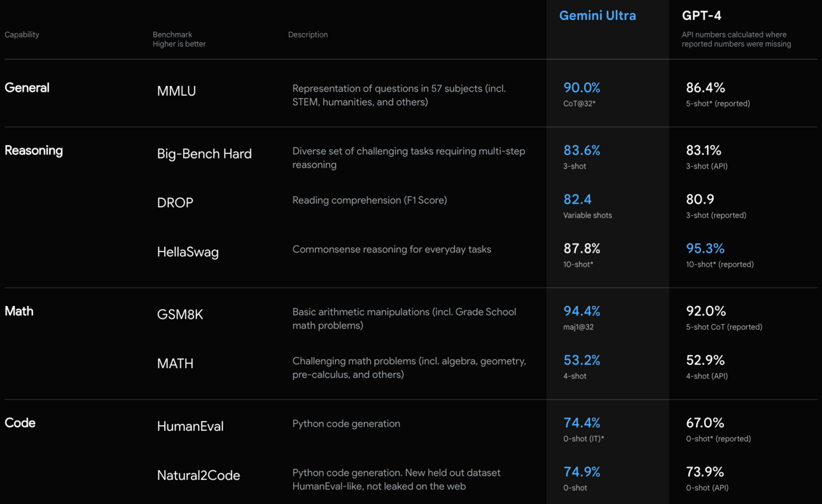822x504 pixels.
Task: Click the "General" capability label
Action: click(27, 88)
